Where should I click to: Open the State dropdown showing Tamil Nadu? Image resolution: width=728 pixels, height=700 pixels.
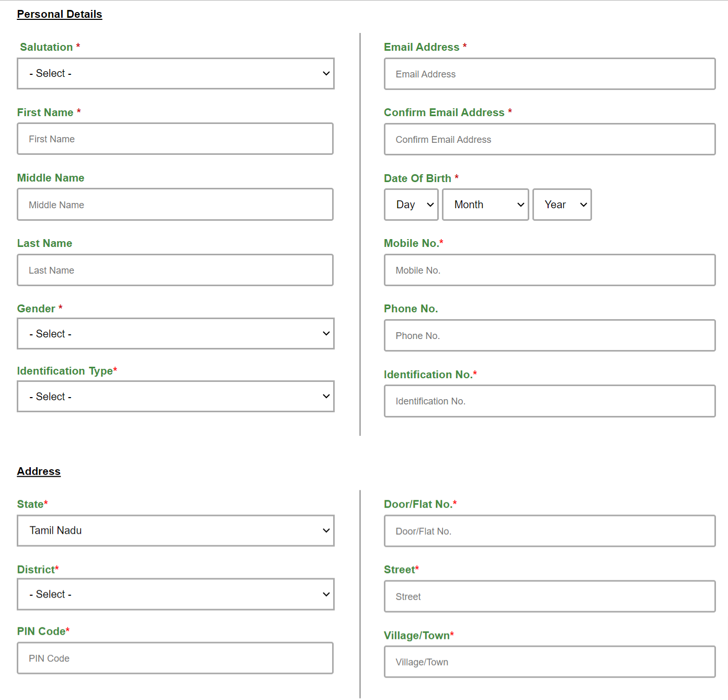point(176,530)
